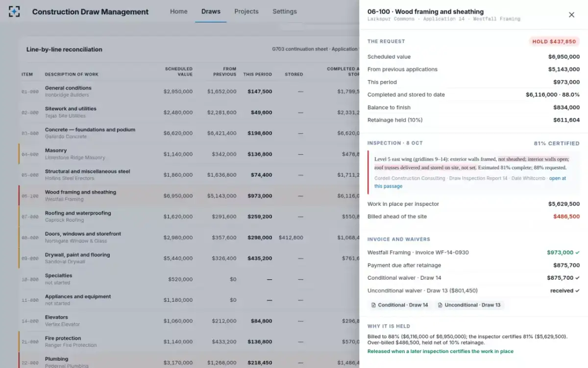The image size is (588, 368).
Task: Open Unconditional · Draw 13 waiver document
Action: tap(469, 305)
